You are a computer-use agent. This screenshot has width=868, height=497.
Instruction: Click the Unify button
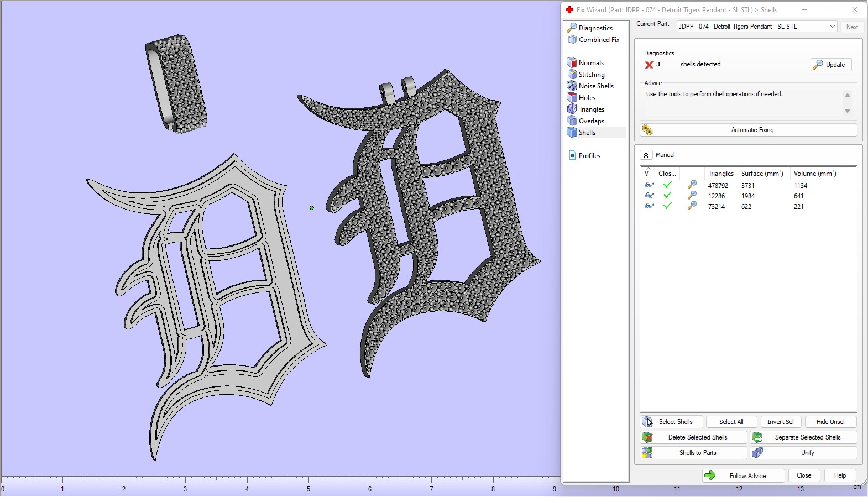[x=804, y=453]
